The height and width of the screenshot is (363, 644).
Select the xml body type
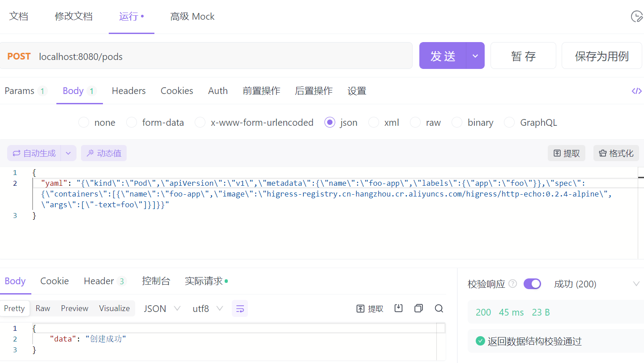pos(374,122)
